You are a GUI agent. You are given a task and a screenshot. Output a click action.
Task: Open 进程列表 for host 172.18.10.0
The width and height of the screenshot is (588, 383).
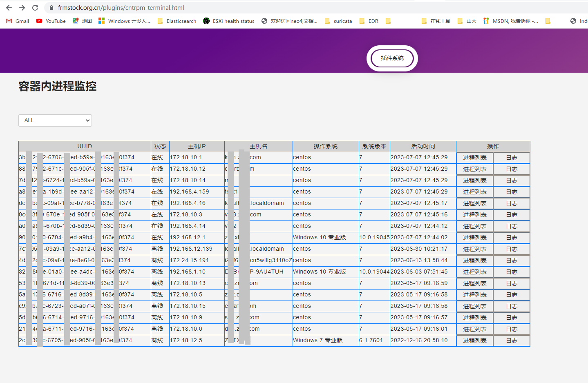point(475,329)
